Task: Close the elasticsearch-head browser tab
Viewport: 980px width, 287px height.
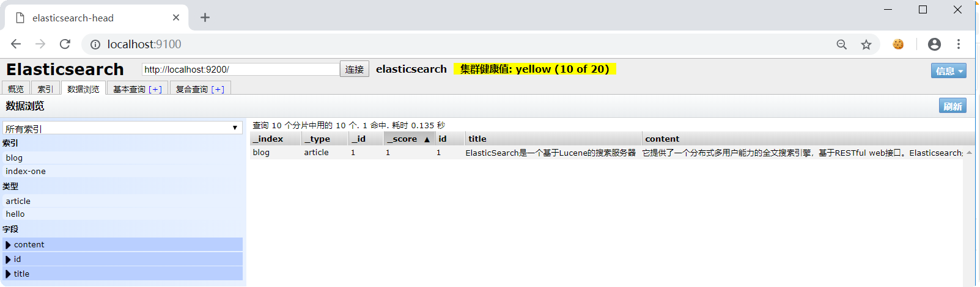Action: click(176, 18)
